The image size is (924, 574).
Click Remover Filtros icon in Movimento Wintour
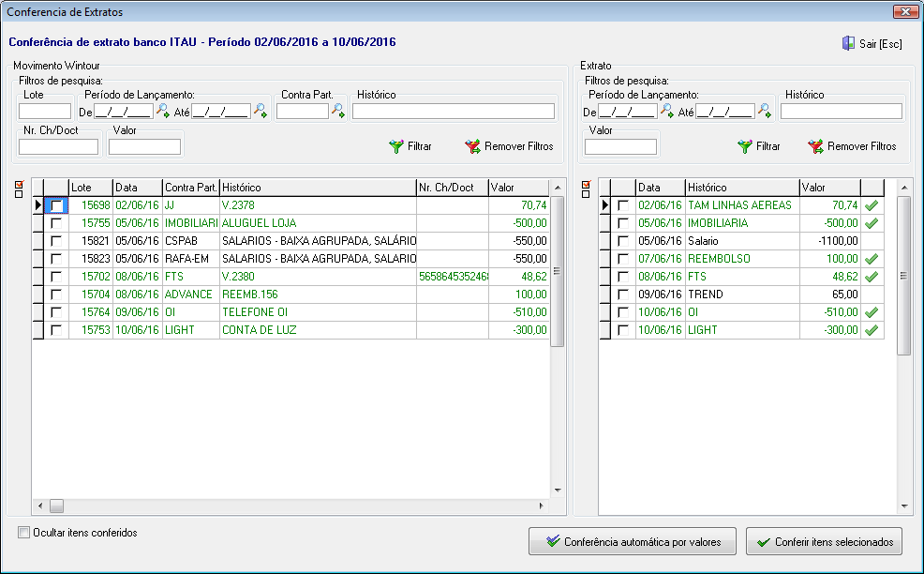472,146
